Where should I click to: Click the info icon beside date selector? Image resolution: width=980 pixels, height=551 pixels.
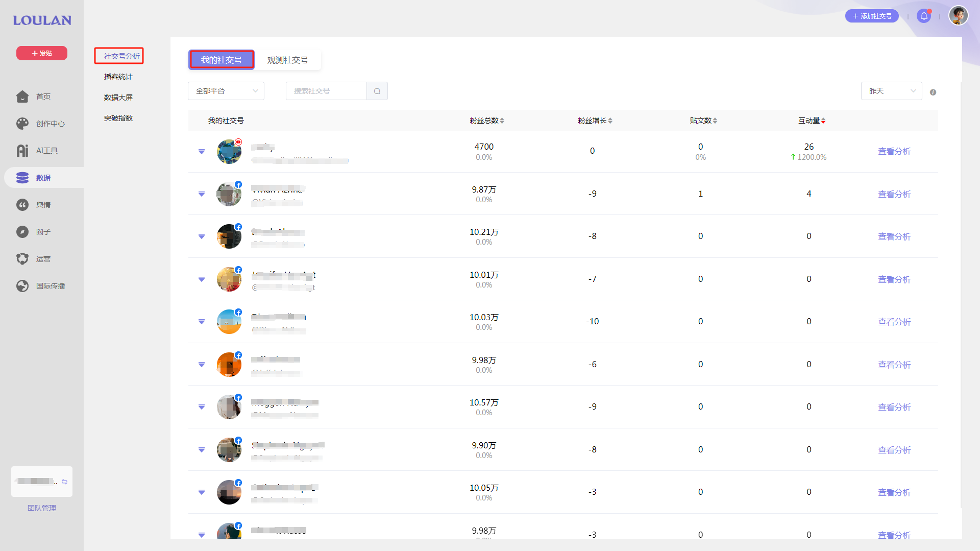(x=933, y=92)
